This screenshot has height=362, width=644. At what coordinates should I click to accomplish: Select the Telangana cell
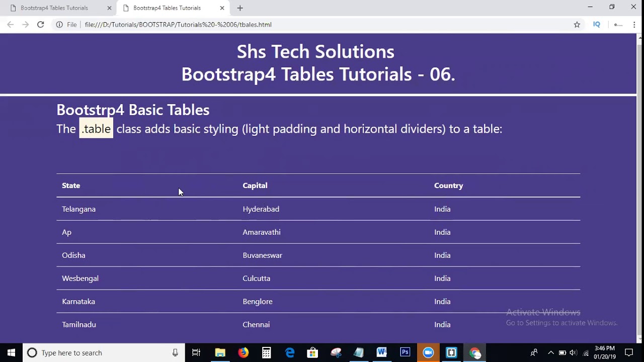tap(78, 209)
